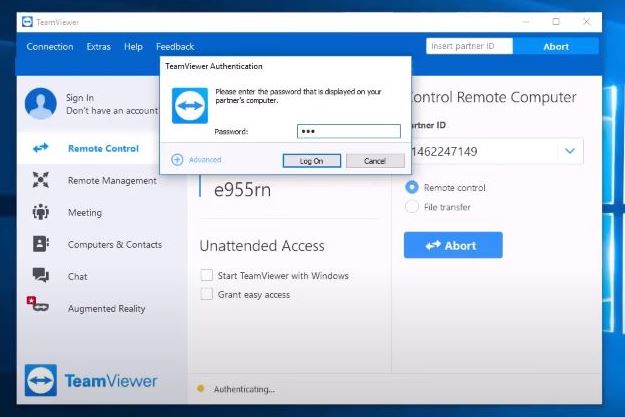Click the Insert partner ID field
This screenshot has height=417, width=625.
tap(469, 46)
